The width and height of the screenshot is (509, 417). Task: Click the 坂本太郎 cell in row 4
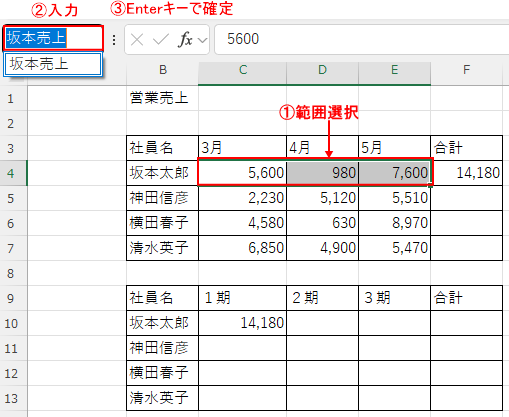tap(163, 173)
